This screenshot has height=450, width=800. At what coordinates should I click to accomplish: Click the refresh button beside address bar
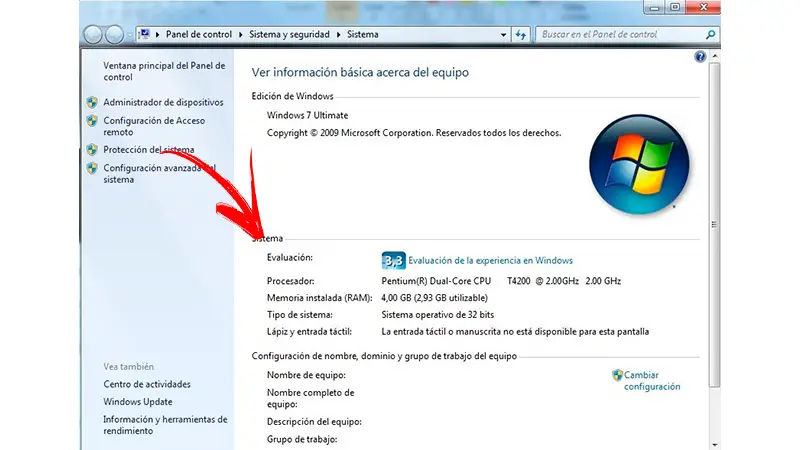click(520, 35)
